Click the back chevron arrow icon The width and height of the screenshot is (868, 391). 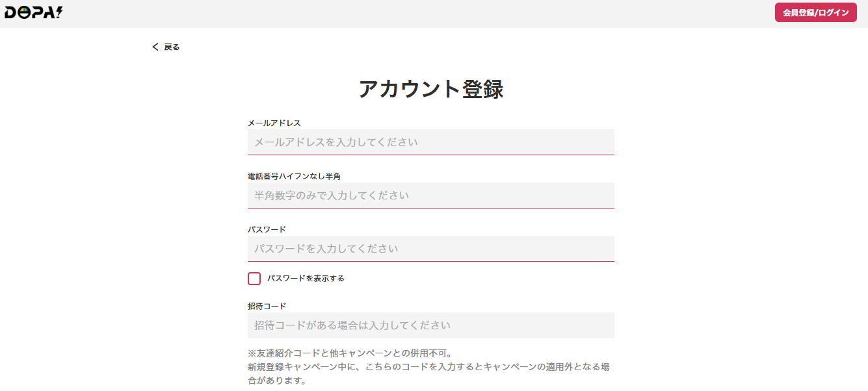(155, 47)
